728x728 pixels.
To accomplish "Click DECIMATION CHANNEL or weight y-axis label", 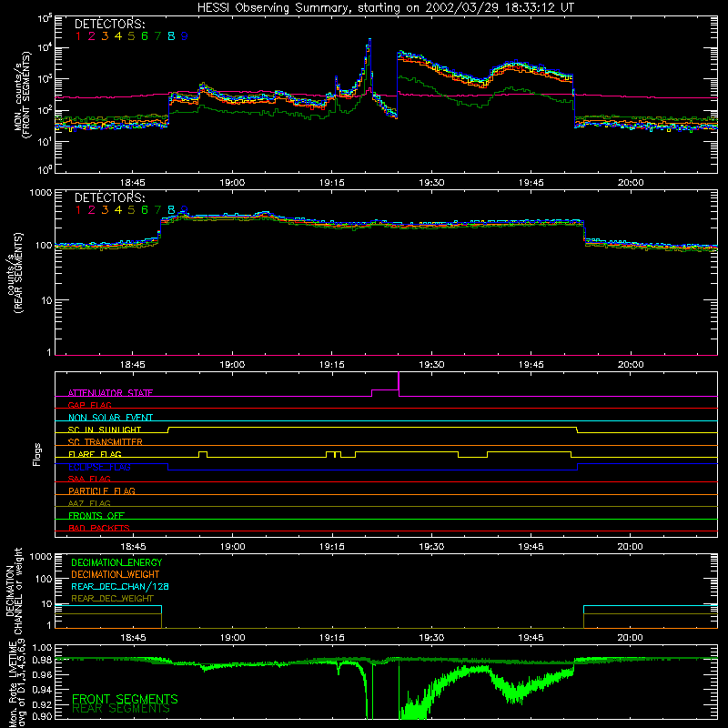I will (14, 591).
